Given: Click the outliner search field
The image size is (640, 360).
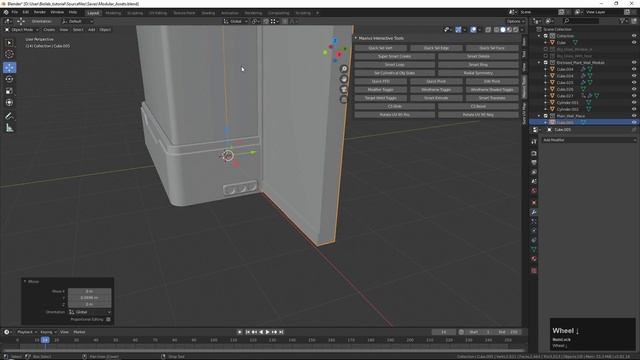Looking at the screenshot, I should click(581, 21).
